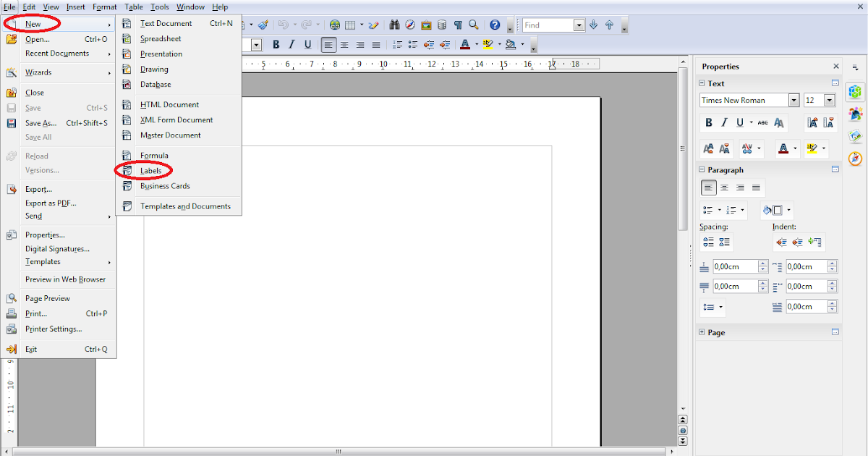Select Page Preview in File menu
The height and width of the screenshot is (456, 868).
coord(48,298)
